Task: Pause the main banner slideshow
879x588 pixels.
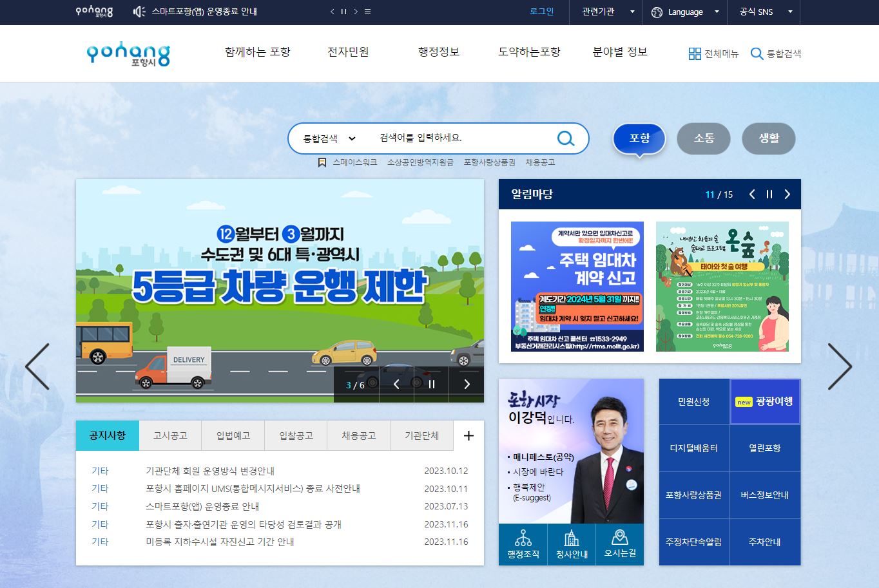Action: click(x=430, y=384)
